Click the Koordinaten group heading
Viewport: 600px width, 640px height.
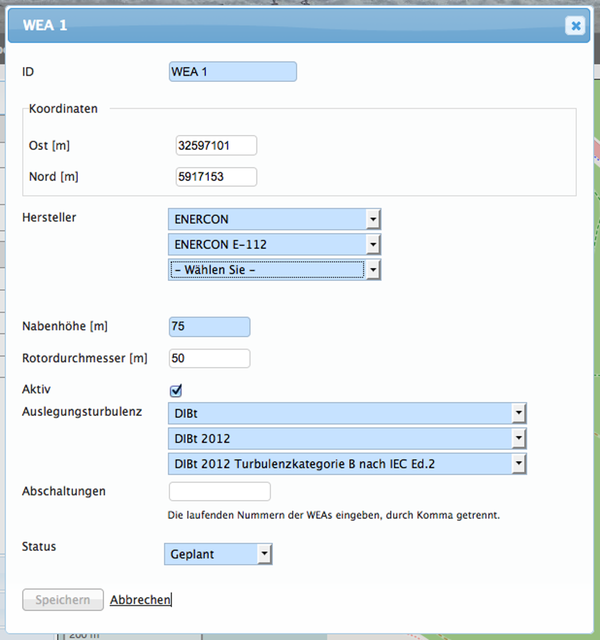pyautogui.click(x=63, y=108)
